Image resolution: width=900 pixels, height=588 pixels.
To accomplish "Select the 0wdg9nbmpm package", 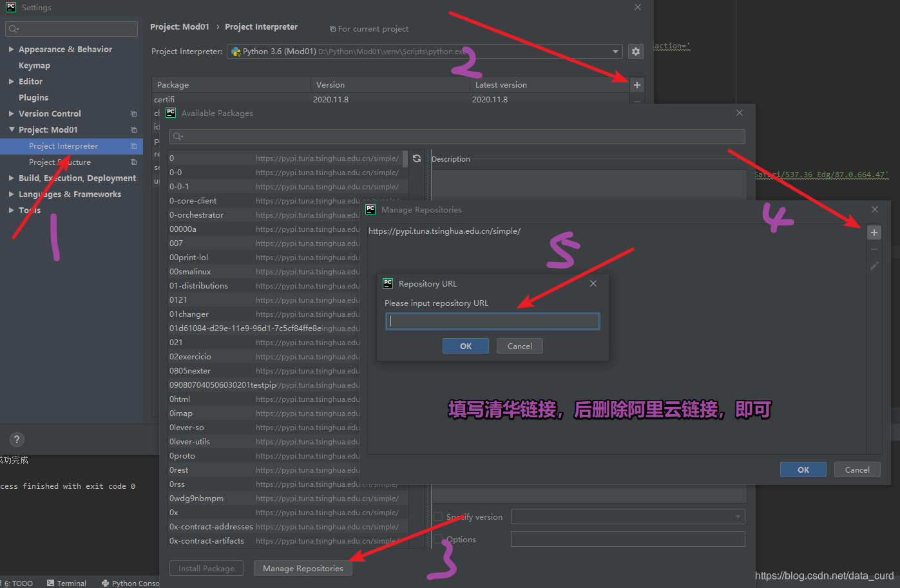I will tap(196, 498).
